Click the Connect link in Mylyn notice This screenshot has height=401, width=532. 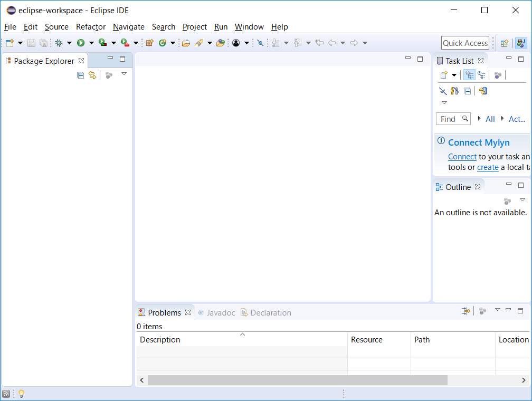[x=462, y=157]
